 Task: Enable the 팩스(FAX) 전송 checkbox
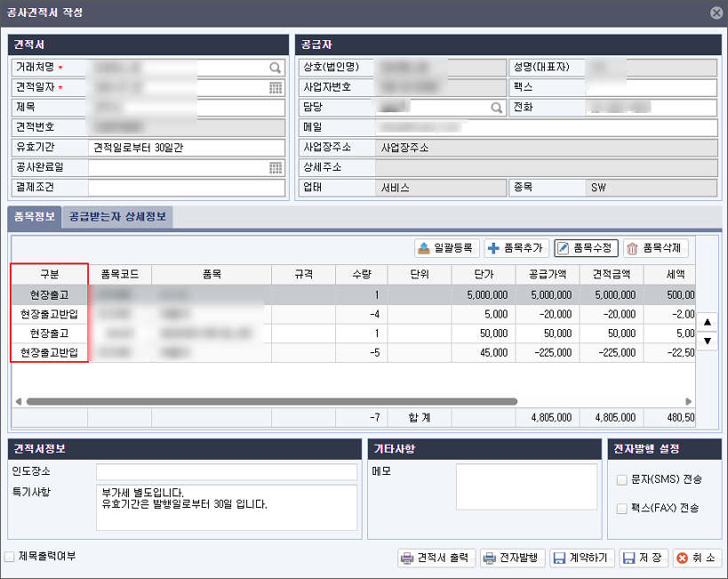click(621, 509)
